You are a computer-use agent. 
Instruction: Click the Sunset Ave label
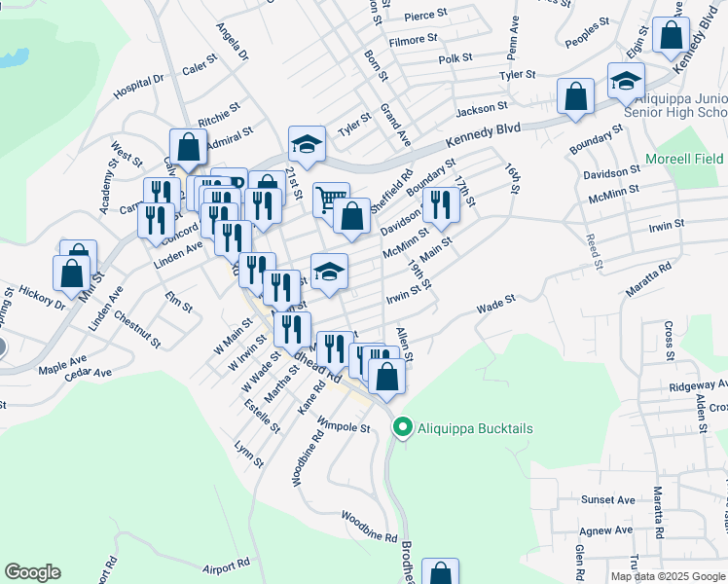coord(607,500)
